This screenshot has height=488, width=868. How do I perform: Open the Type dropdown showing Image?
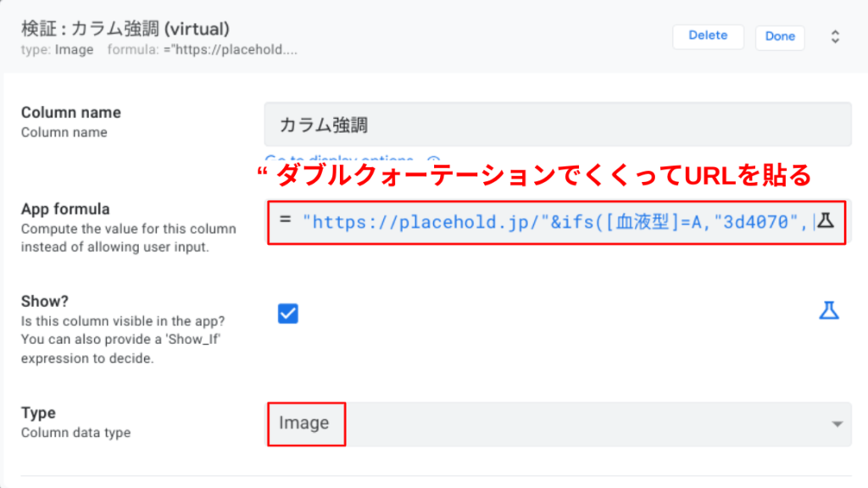tap(558, 424)
